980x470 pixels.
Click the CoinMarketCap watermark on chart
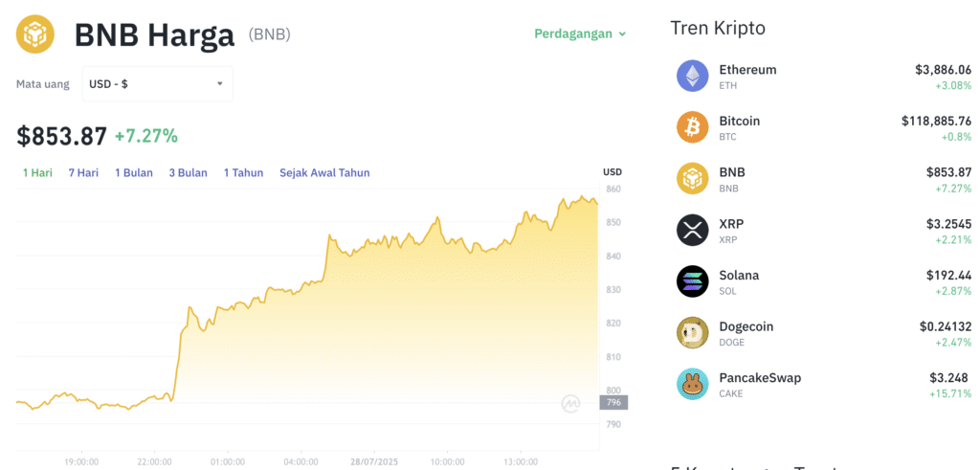click(571, 404)
